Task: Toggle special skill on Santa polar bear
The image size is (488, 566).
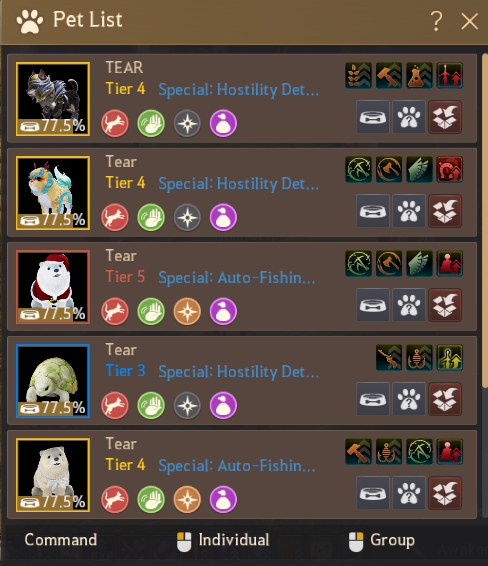Action: [187, 311]
